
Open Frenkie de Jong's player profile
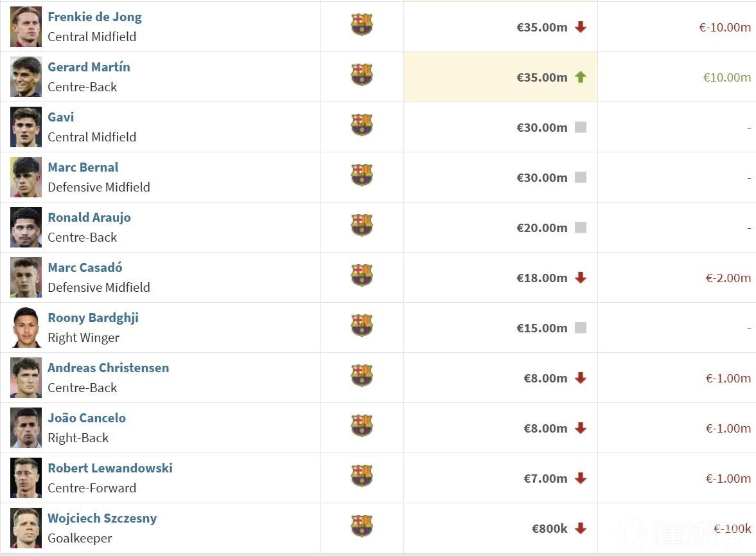click(94, 17)
